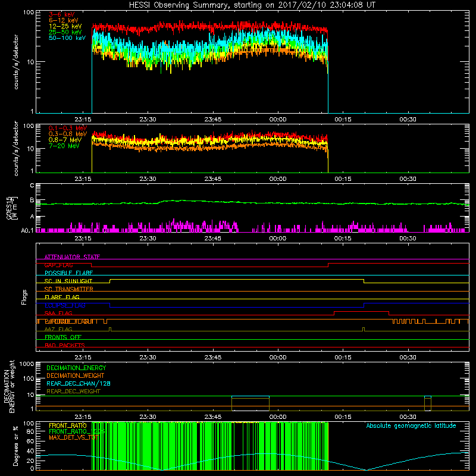Click the HESSI Observing Summary title text
Screen dimensions: 476x476
[252, 5]
